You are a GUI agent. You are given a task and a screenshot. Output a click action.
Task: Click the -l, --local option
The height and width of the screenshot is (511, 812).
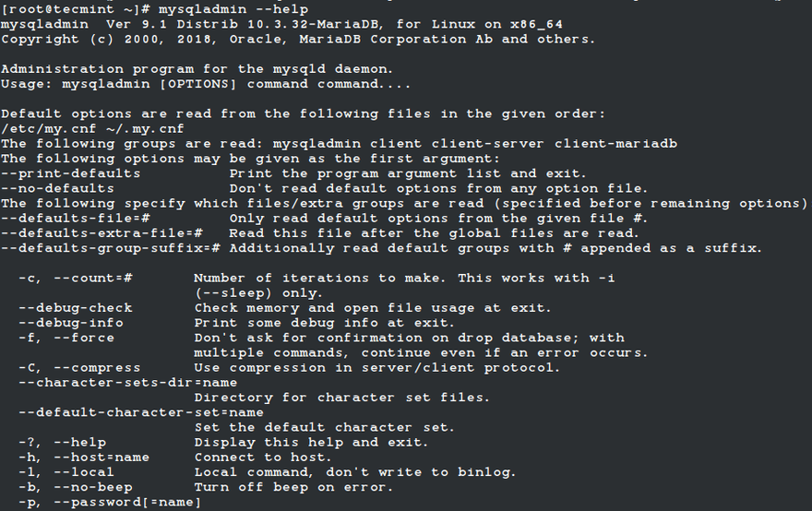[x=66, y=472]
